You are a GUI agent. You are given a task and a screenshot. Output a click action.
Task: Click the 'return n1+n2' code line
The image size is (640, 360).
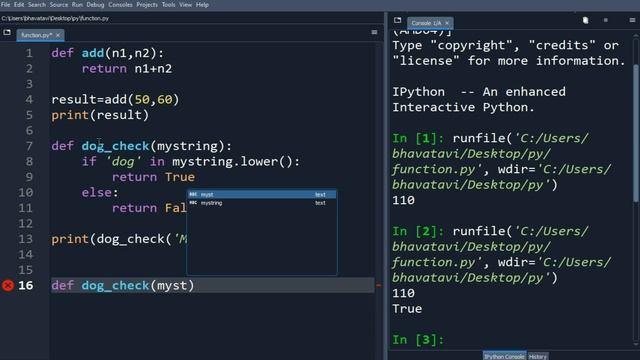(127, 69)
